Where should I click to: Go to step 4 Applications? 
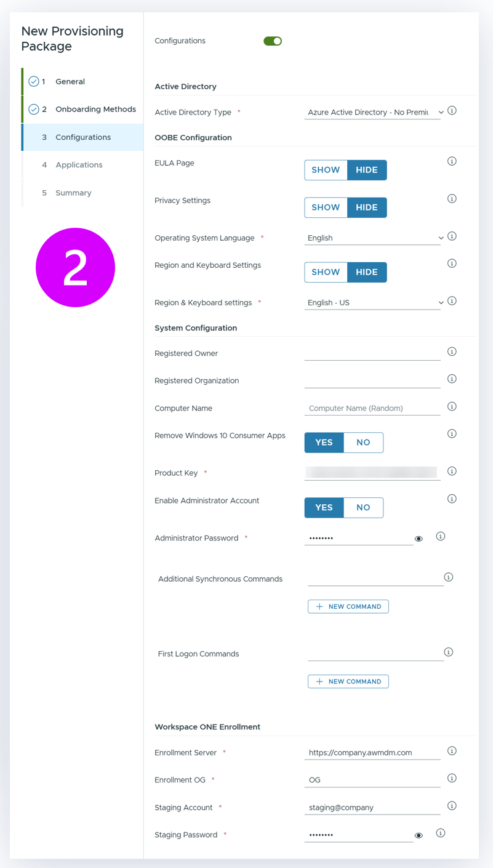(x=79, y=164)
